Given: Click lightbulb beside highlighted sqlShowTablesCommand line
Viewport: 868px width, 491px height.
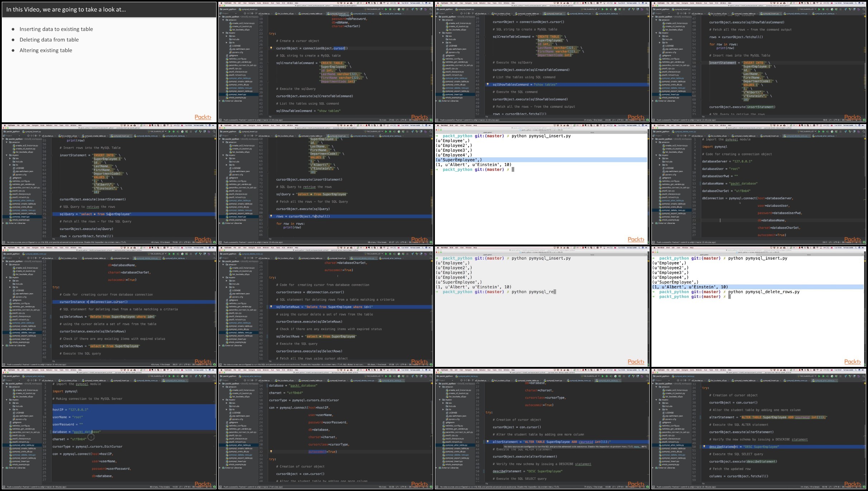Looking at the screenshot, I should (x=488, y=85).
